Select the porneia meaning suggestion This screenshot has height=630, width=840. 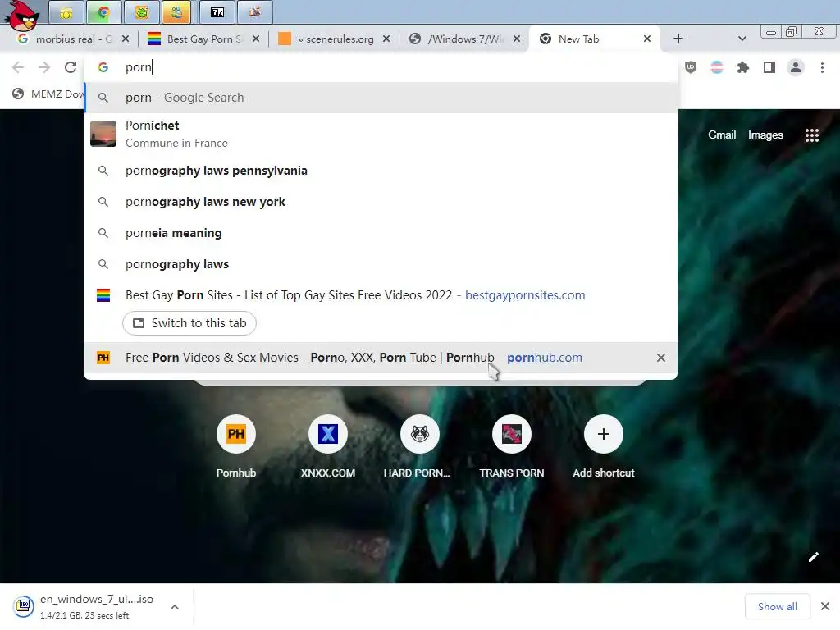(381, 233)
